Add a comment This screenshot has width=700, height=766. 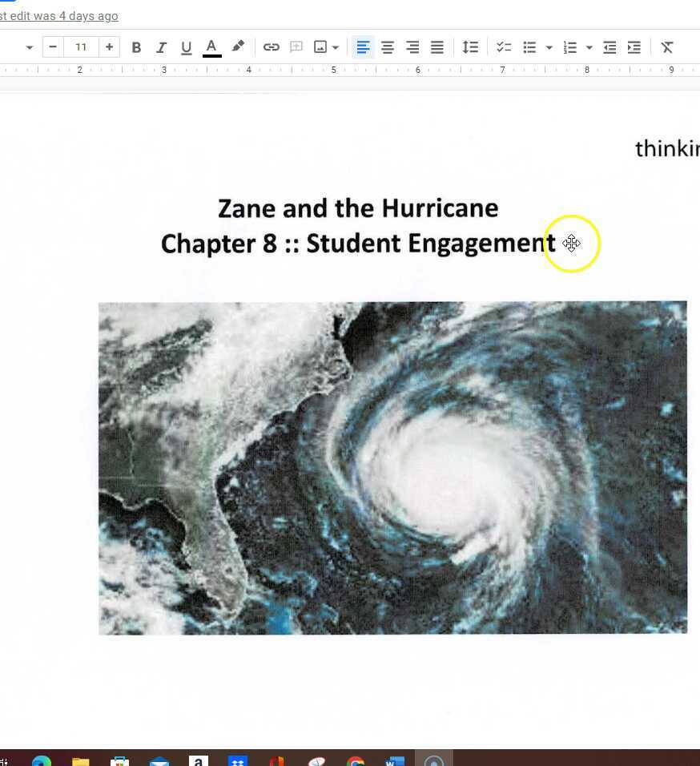pyautogui.click(x=296, y=46)
